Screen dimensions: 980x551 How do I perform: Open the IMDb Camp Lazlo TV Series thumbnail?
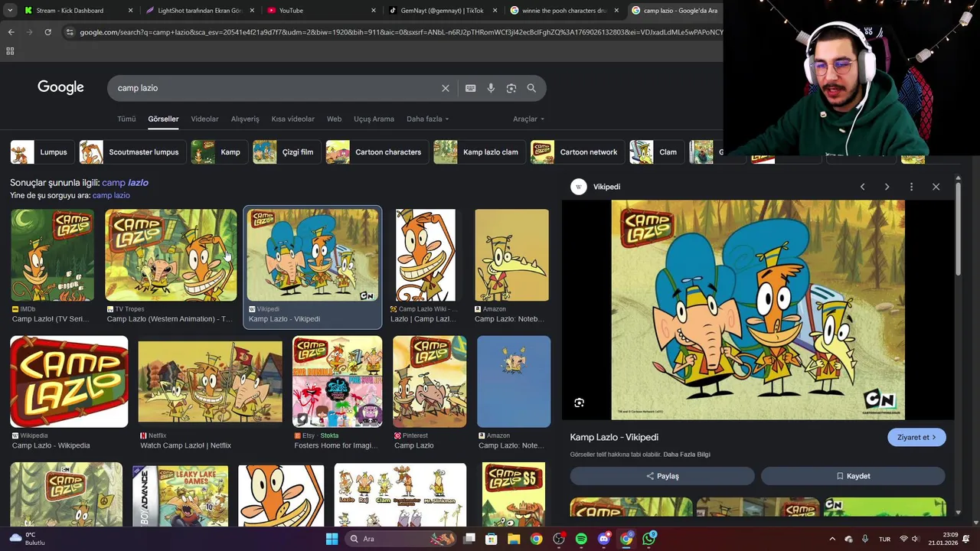point(52,256)
